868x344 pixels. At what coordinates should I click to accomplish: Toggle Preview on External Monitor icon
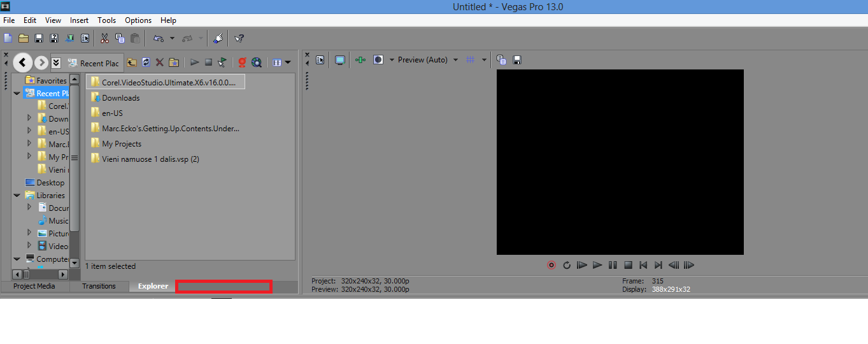340,60
